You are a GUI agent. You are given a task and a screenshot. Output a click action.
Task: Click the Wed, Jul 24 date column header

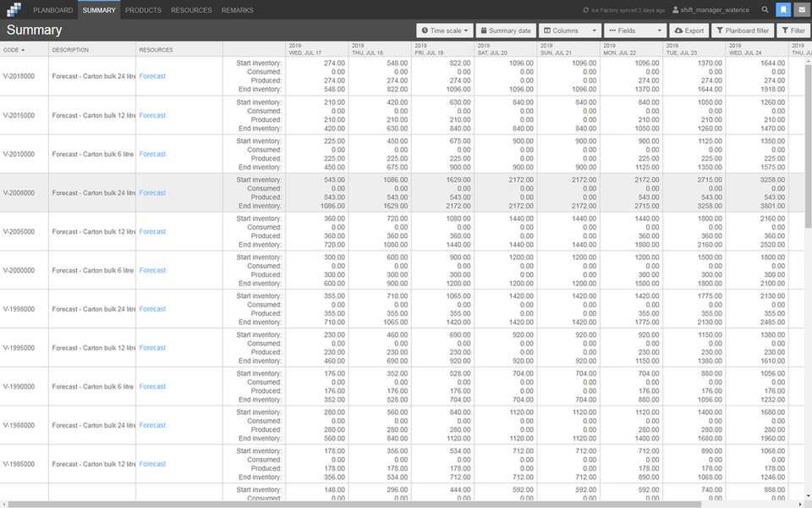point(757,49)
